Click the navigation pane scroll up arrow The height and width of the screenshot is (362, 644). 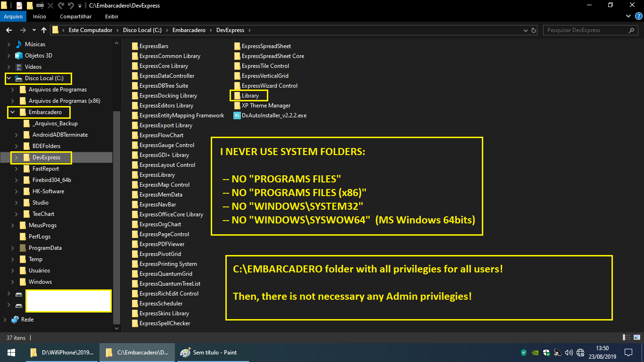click(117, 43)
